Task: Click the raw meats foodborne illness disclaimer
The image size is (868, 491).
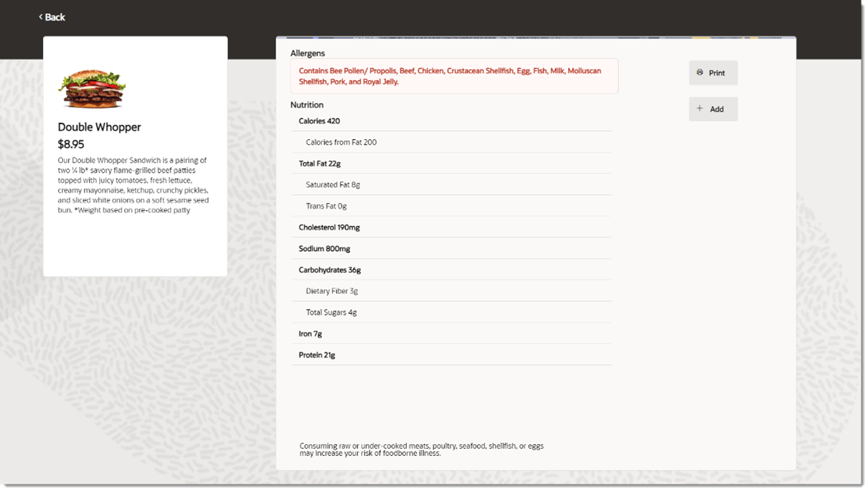Action: pos(421,449)
